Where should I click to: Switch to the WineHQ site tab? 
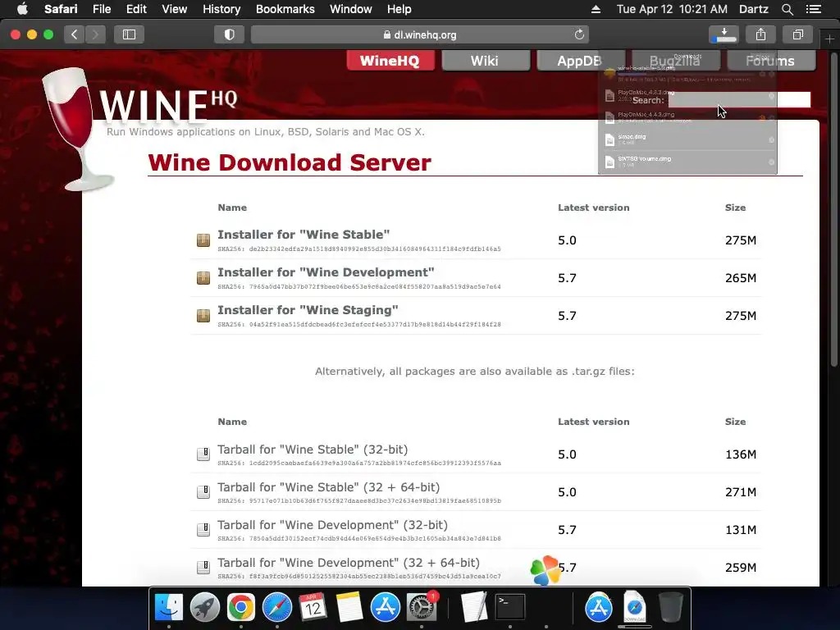click(390, 61)
